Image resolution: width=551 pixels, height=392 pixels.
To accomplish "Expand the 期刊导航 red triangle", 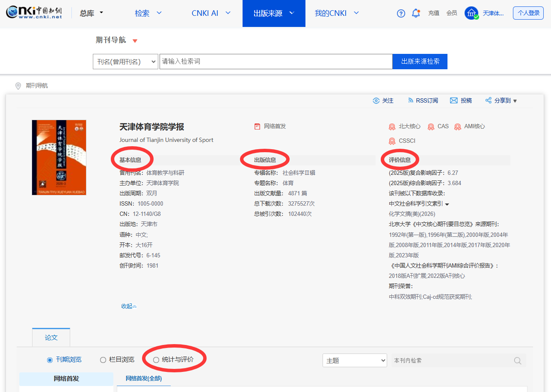I will click(x=135, y=41).
